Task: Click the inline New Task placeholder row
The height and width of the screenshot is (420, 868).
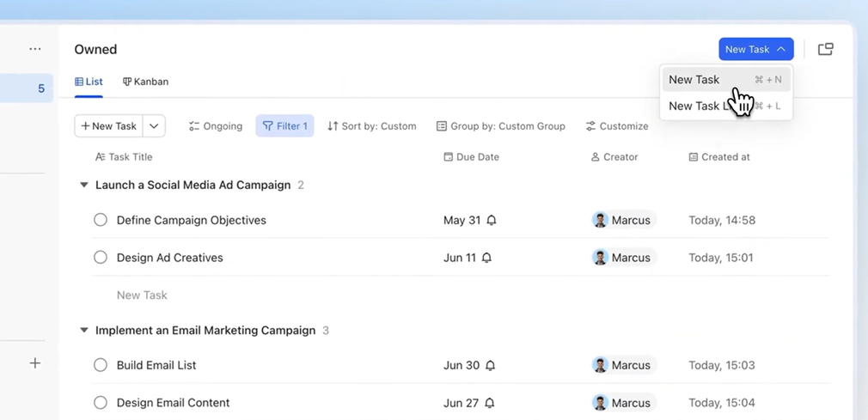Action: coord(142,295)
